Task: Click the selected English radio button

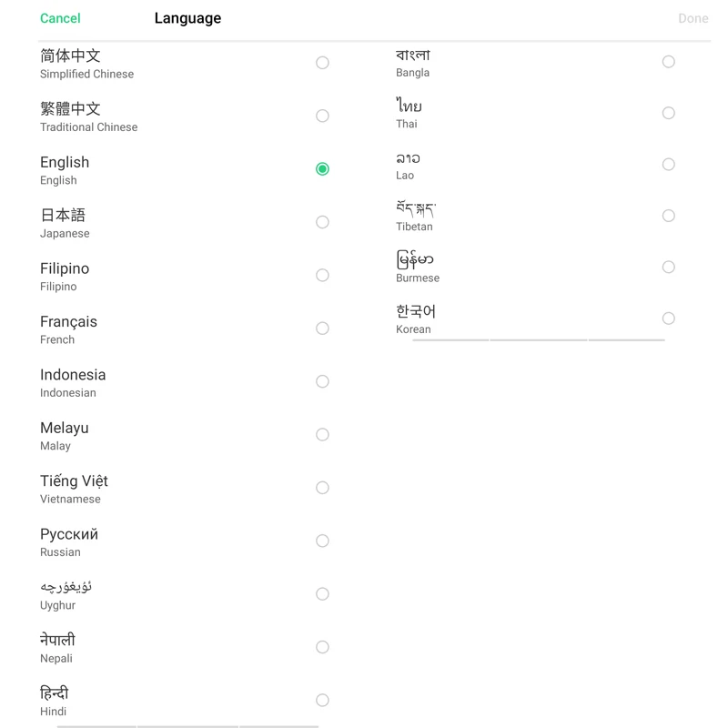Action: (x=322, y=169)
